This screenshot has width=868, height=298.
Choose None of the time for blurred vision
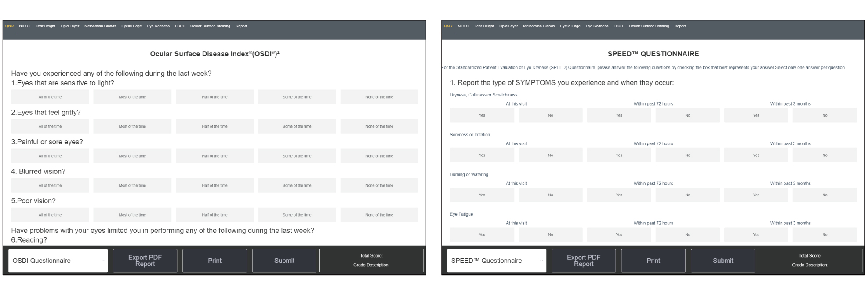click(379, 185)
